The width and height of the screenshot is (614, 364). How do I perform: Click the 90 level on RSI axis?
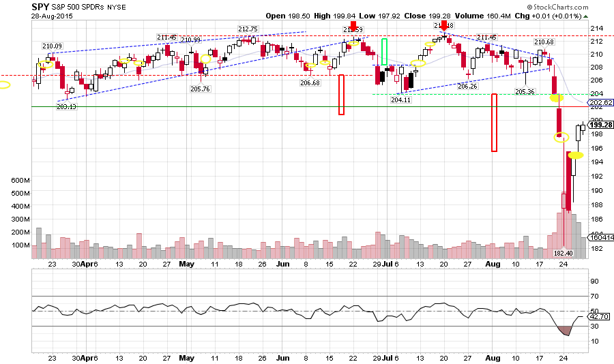tap(594, 281)
